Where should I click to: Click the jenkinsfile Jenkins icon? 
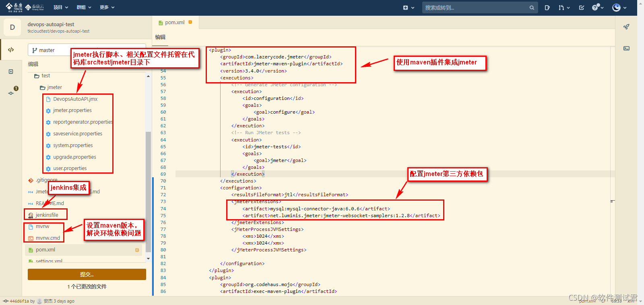(31, 215)
